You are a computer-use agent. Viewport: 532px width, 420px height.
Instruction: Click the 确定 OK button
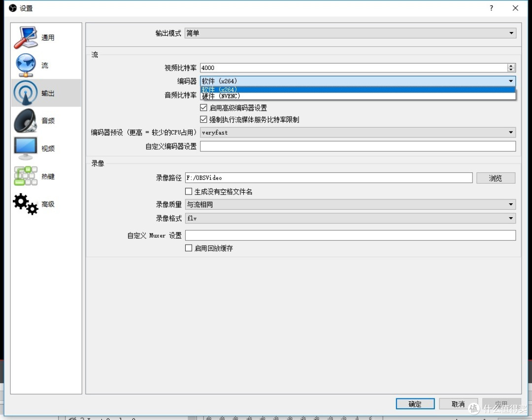point(415,404)
